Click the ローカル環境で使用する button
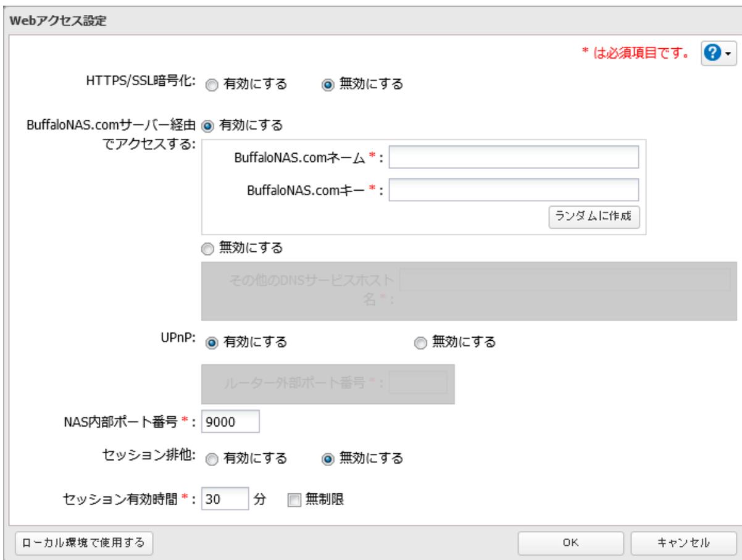742x560 pixels. coord(83,542)
